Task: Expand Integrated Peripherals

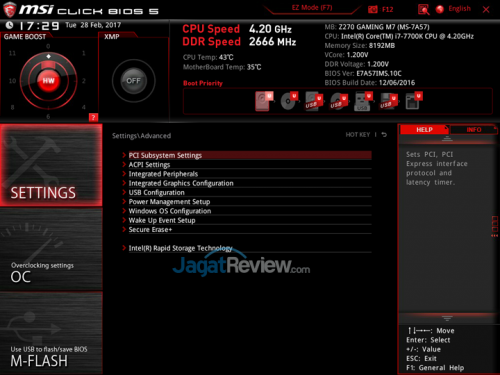Action: (x=247, y=174)
